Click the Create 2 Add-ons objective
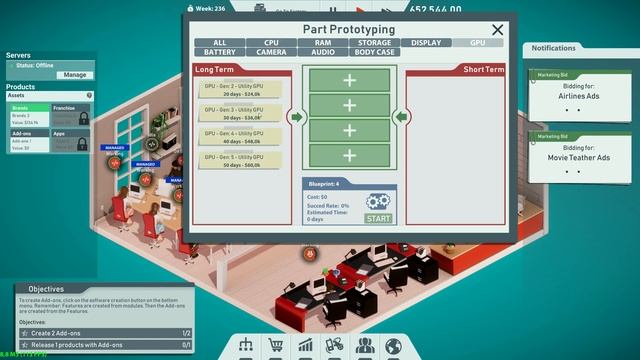This screenshot has width=640, height=360. point(105,333)
